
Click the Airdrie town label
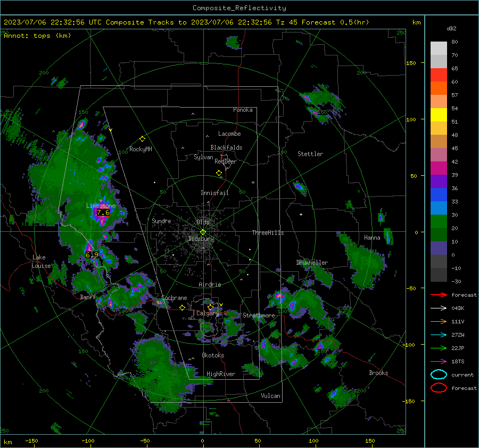tap(210, 284)
